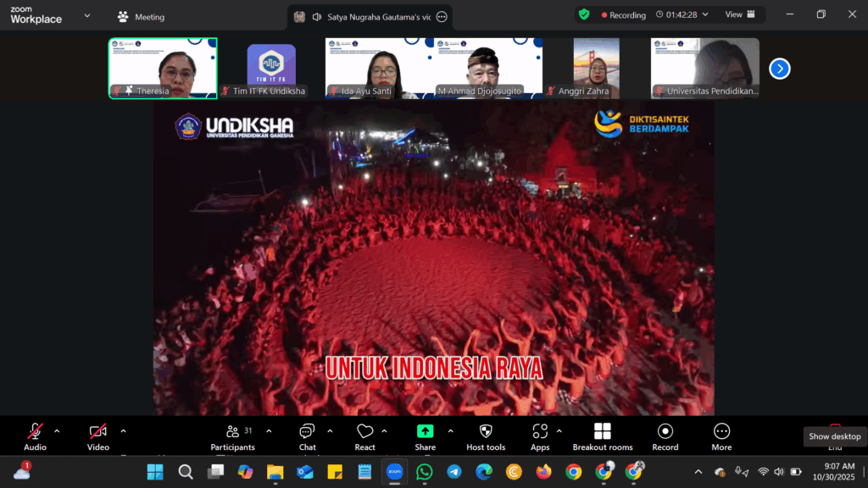Open the Apps menu icon
Viewport: 868px width, 488px height.
pos(540,435)
